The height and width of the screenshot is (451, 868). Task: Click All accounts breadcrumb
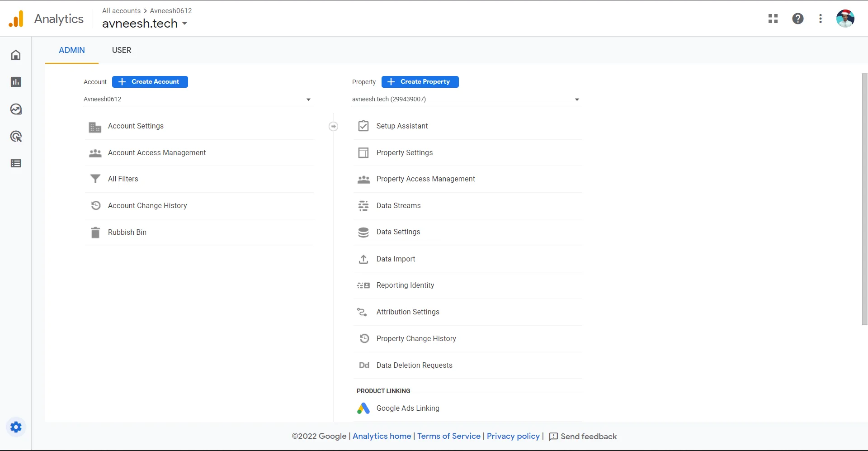121,11
